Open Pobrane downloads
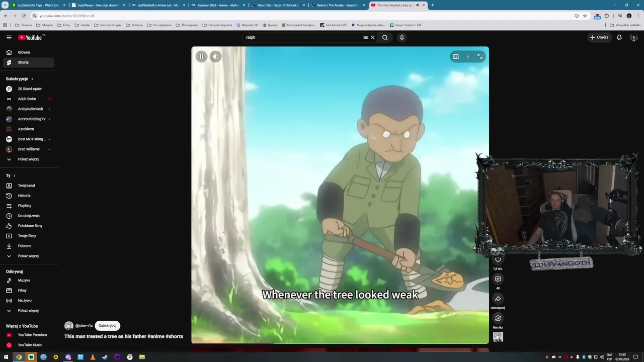 point(28,246)
